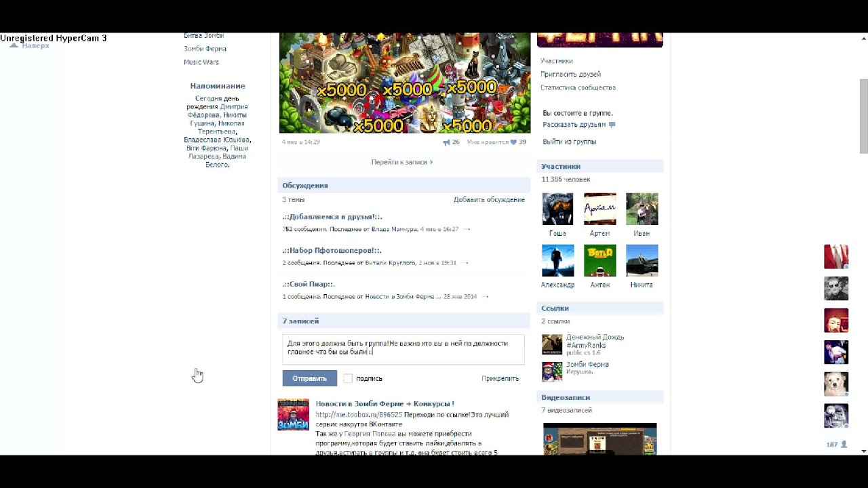The height and width of the screenshot is (488, 868).
Task: Open 'Участники' menu link at top
Action: pos(556,61)
